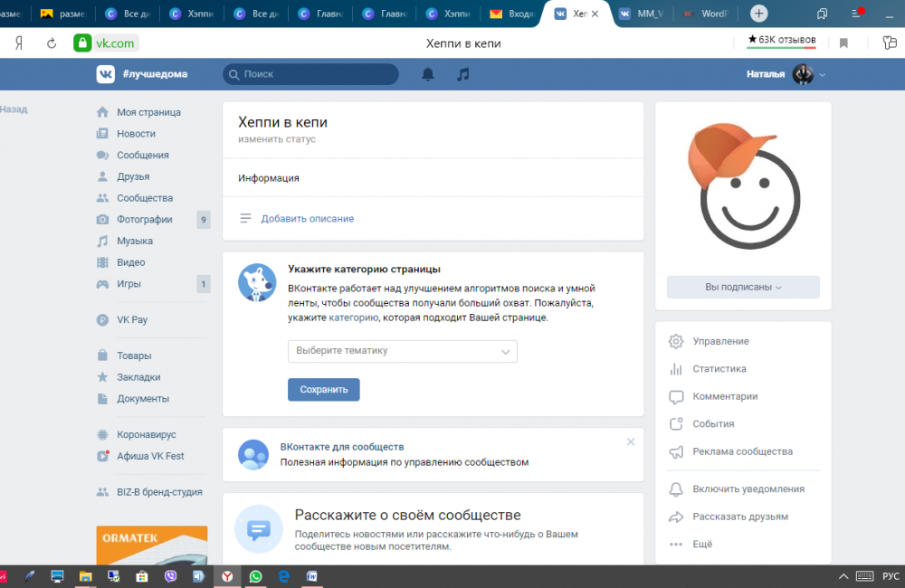The width and height of the screenshot is (905, 588).
Task: Open Viber from the taskbar
Action: coord(170,576)
